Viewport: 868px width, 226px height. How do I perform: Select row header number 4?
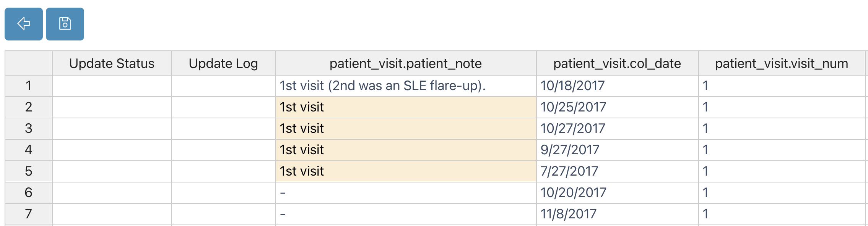[x=29, y=150]
